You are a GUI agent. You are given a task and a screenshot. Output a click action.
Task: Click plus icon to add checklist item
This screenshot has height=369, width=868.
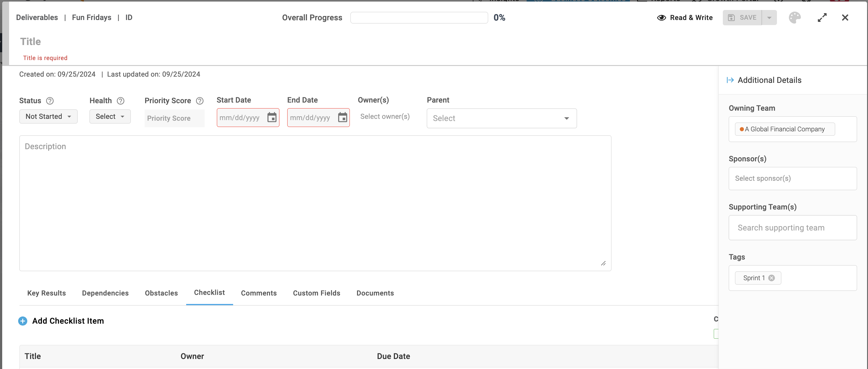tap(23, 321)
